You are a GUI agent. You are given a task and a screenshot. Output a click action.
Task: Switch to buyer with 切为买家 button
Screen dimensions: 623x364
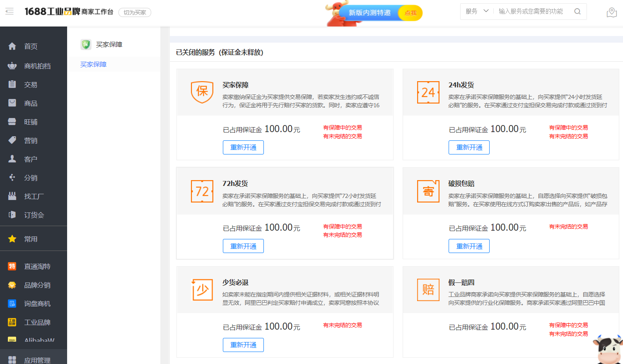coord(135,12)
